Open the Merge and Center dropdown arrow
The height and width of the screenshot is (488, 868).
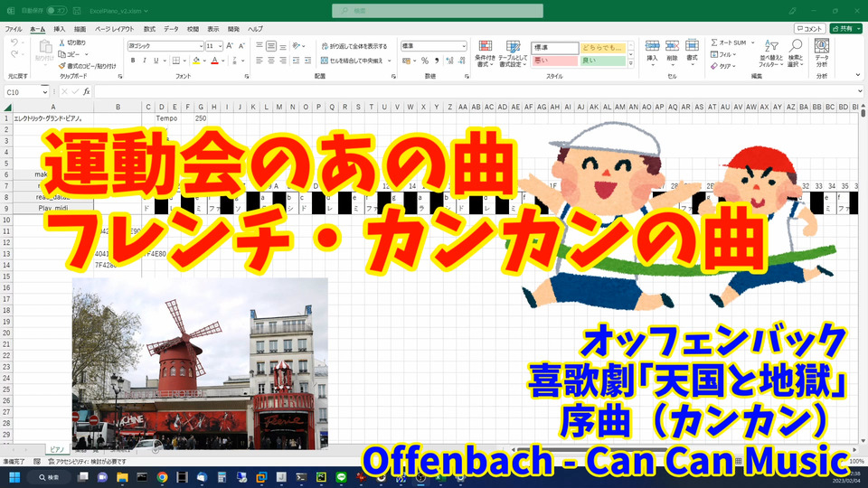(x=390, y=61)
